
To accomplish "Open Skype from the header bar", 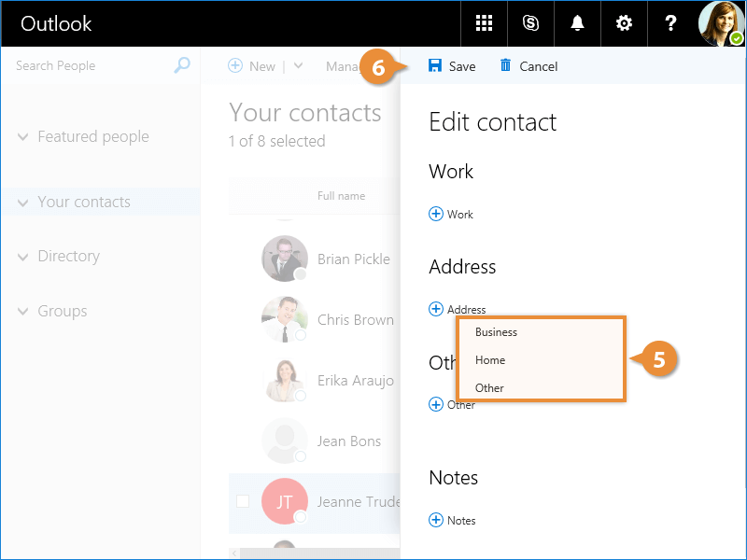I will click(530, 23).
